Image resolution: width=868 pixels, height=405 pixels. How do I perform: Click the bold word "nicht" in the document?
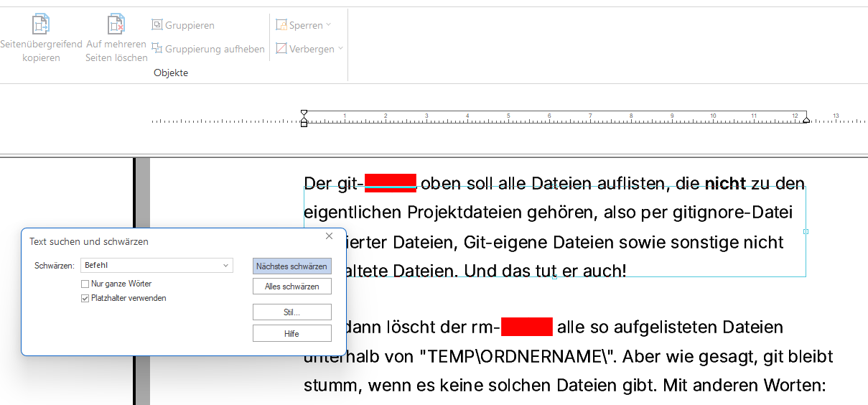(x=725, y=184)
